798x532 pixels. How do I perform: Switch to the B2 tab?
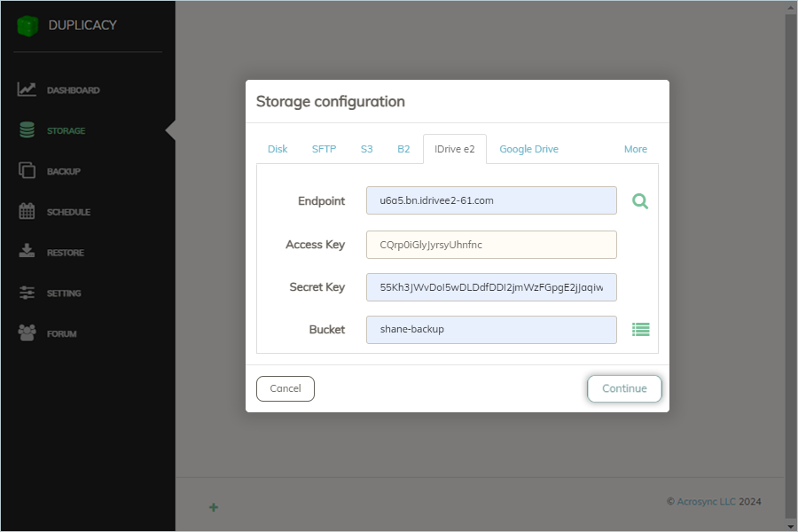tap(403, 149)
